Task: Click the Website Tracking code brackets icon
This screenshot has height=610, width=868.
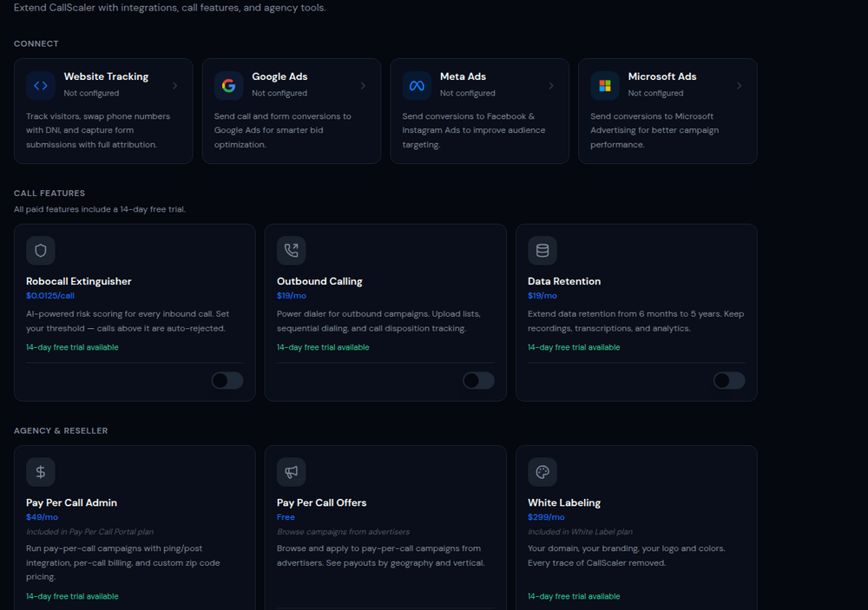Action: pos(41,86)
